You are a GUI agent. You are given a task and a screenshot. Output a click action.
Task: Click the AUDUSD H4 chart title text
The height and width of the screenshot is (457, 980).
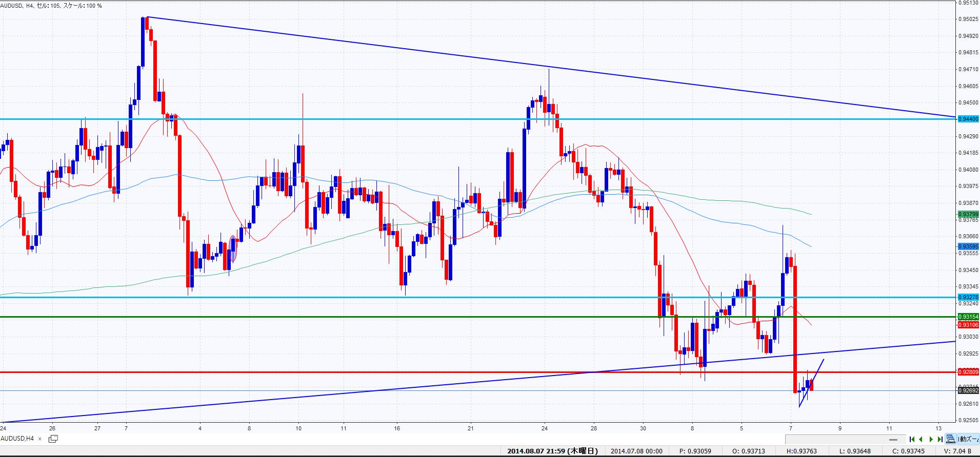(51, 6)
